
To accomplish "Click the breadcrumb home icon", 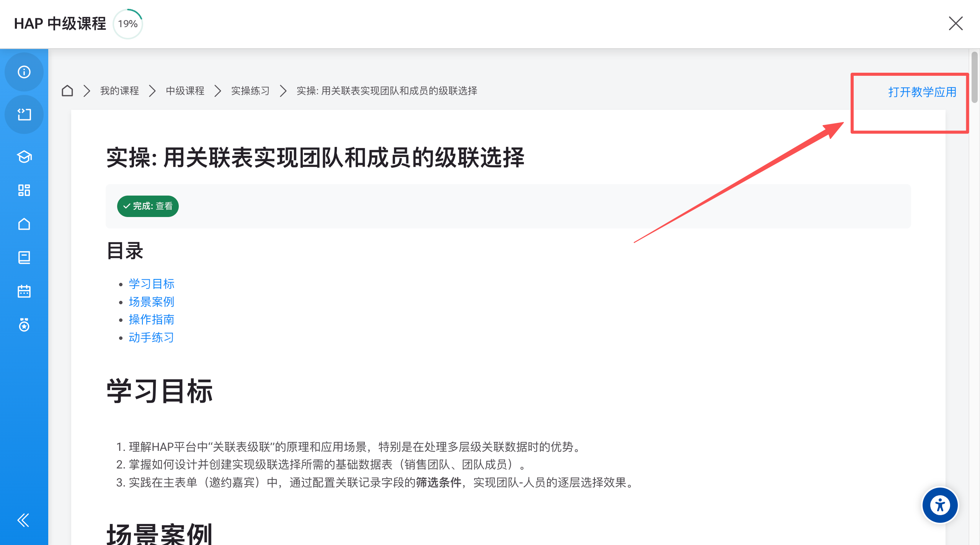I will (x=67, y=91).
